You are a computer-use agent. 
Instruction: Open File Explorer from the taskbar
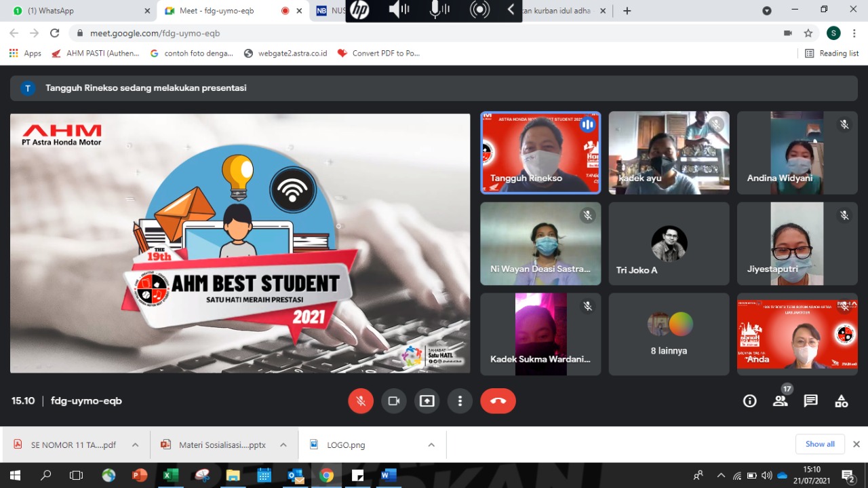click(233, 475)
